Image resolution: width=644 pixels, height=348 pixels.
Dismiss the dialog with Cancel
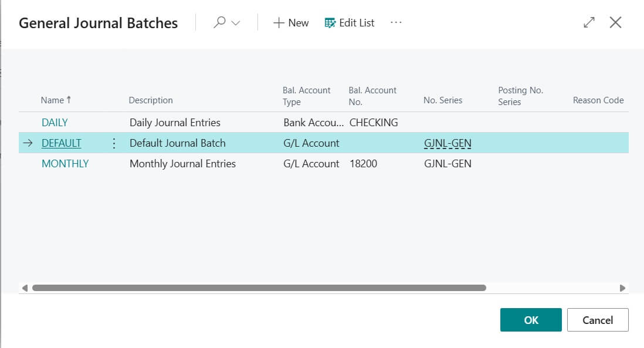tap(598, 320)
